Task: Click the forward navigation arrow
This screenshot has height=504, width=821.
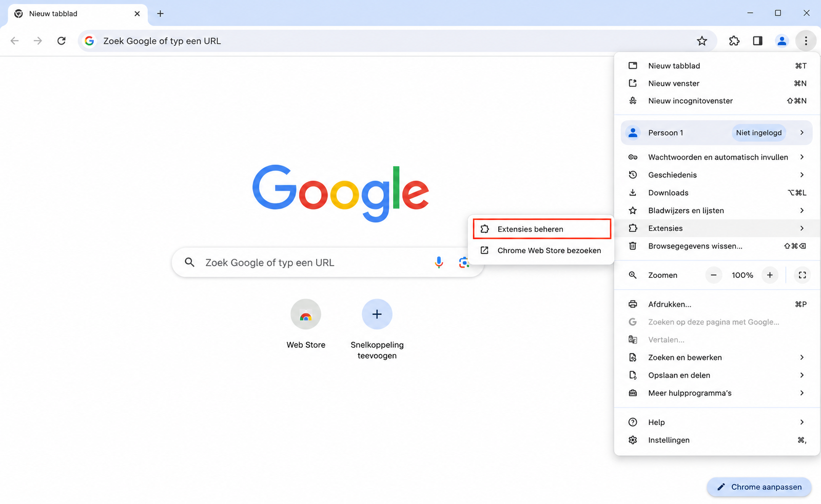Action: pyautogui.click(x=38, y=41)
